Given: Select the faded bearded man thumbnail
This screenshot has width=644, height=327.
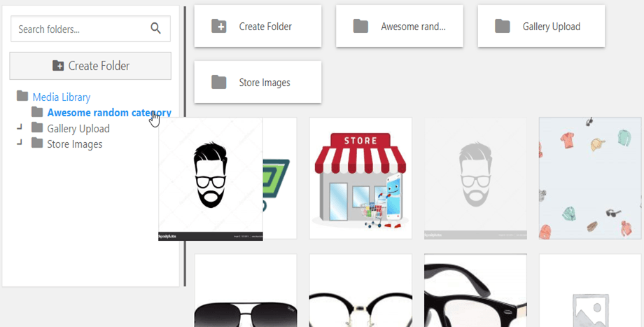Looking at the screenshot, I should click(475, 178).
